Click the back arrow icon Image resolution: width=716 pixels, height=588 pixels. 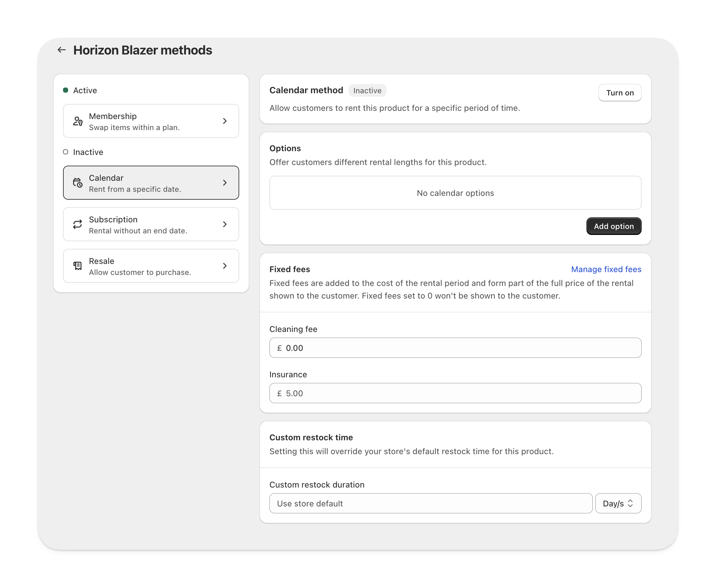coord(61,50)
